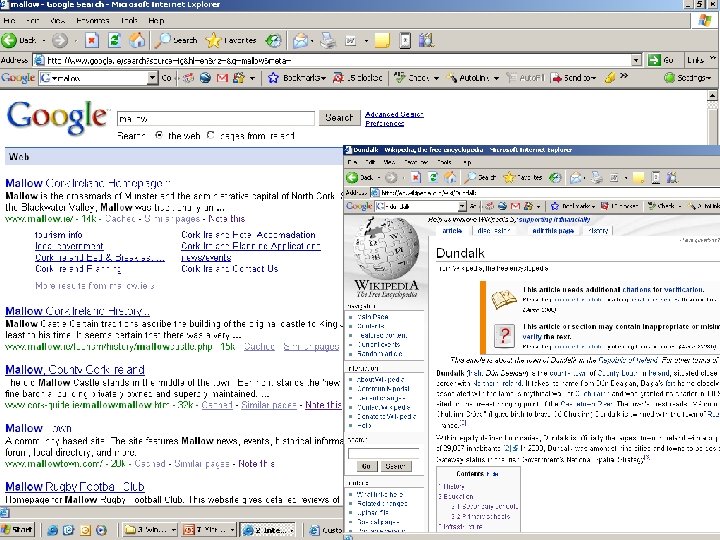Go Back in the Dundalk Wikipedia window
720x540 pixels.
[x=360, y=177]
